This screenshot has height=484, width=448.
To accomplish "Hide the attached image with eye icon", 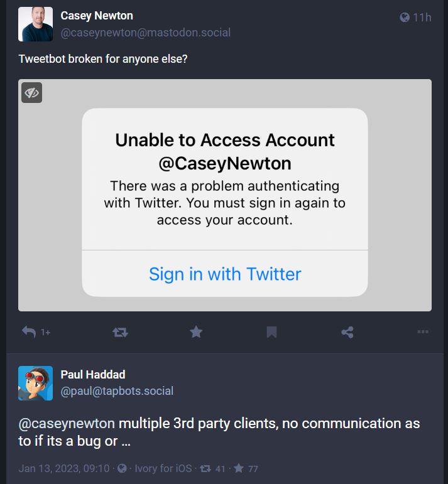I will [x=31, y=92].
